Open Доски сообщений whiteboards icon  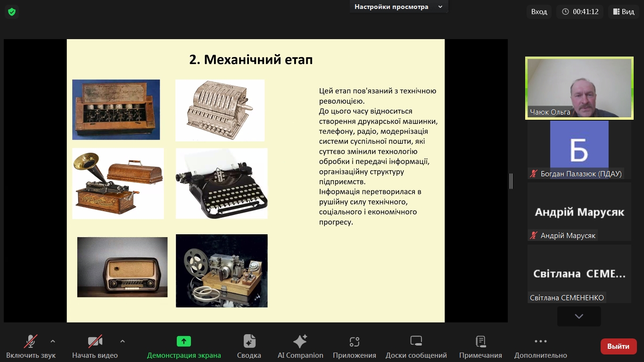tap(416, 341)
